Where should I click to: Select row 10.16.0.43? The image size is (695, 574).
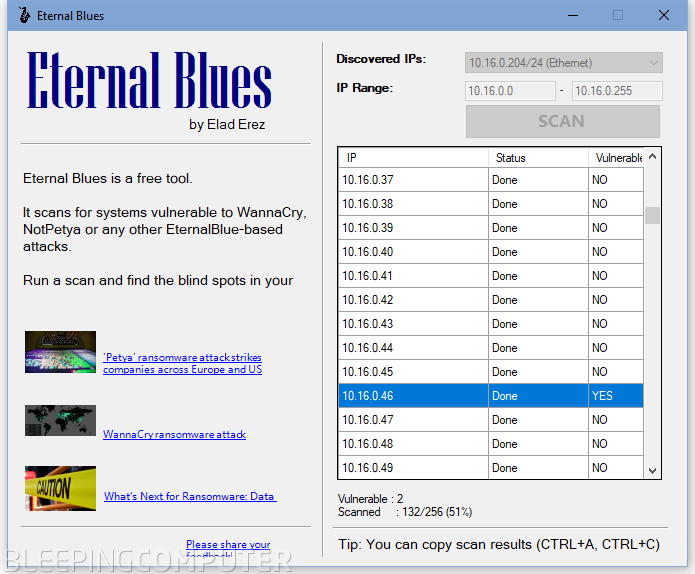(x=491, y=324)
